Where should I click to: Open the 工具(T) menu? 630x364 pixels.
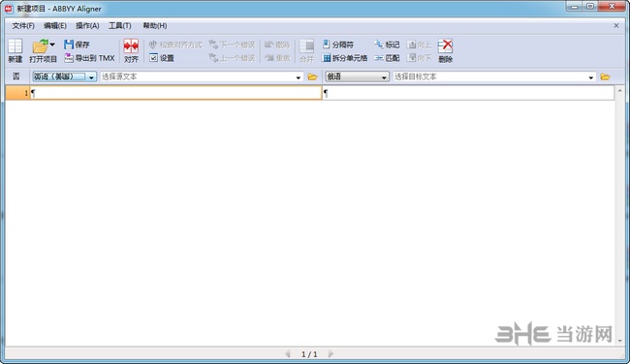point(120,26)
